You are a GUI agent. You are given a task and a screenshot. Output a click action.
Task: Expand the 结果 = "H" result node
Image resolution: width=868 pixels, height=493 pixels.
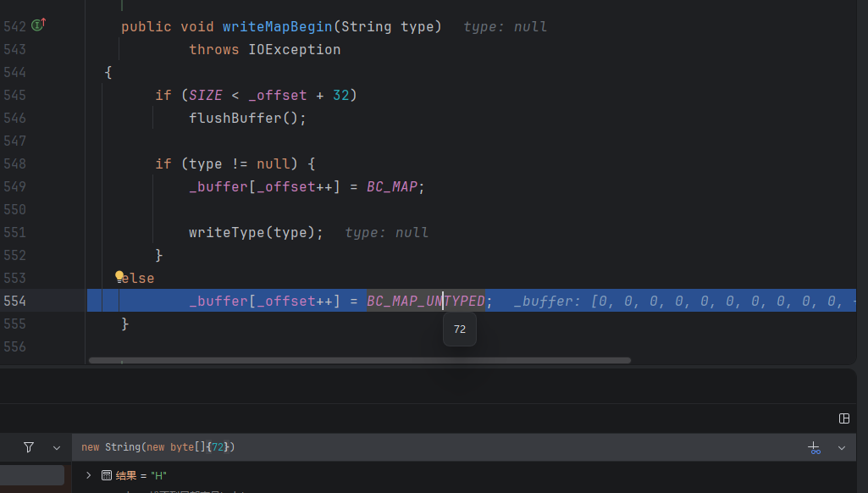click(x=88, y=475)
